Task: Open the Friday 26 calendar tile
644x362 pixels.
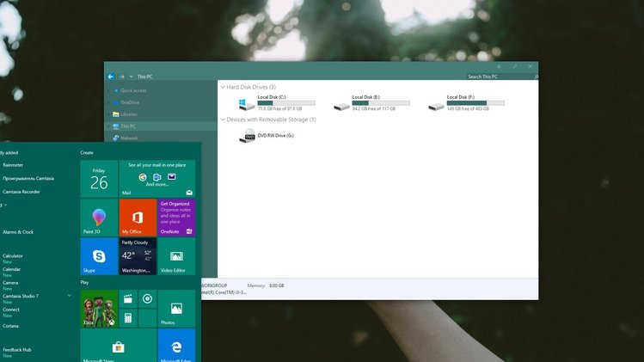Action: [99, 179]
